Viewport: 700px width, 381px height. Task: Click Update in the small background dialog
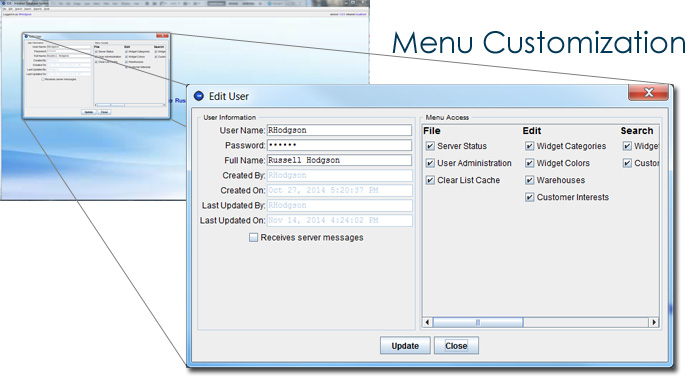coord(89,112)
